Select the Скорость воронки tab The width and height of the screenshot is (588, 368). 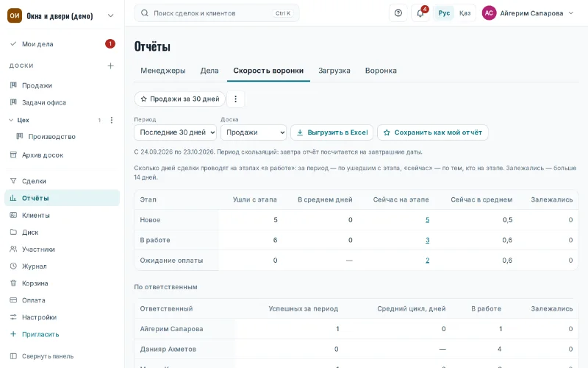268,71
